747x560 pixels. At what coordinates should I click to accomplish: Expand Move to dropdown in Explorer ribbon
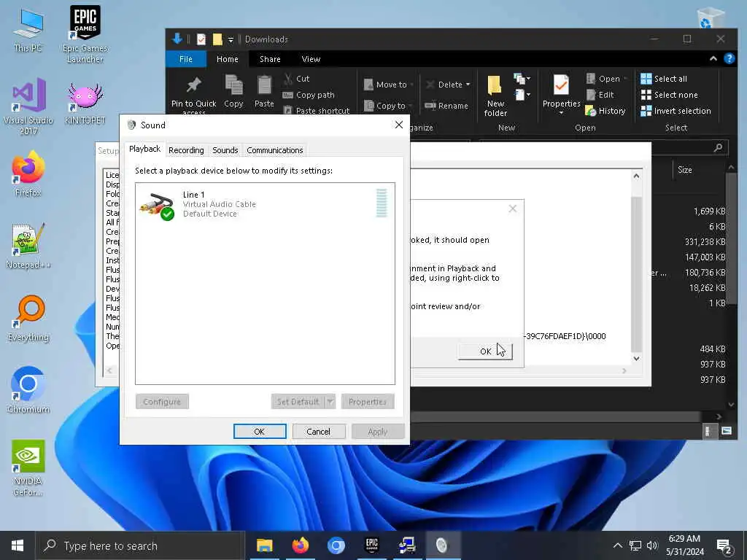click(x=411, y=85)
